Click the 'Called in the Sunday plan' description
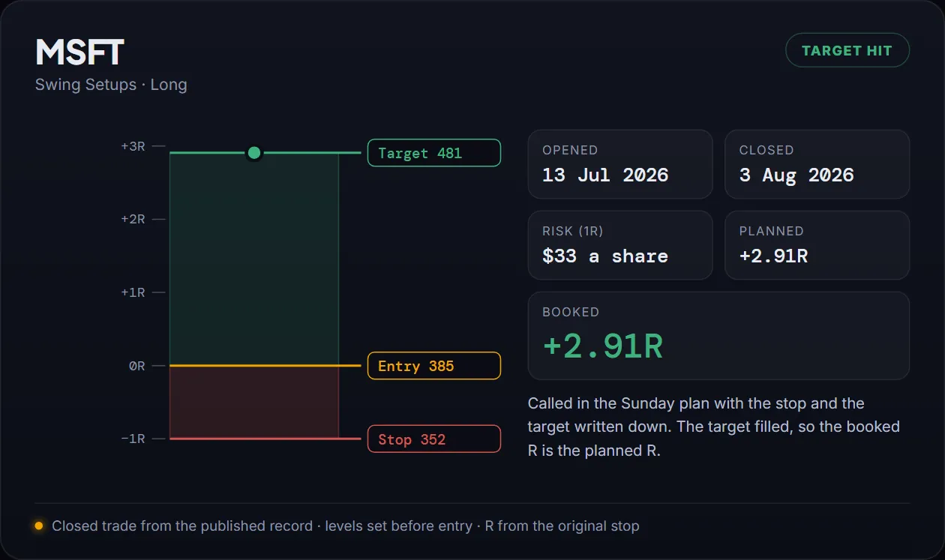 click(714, 427)
